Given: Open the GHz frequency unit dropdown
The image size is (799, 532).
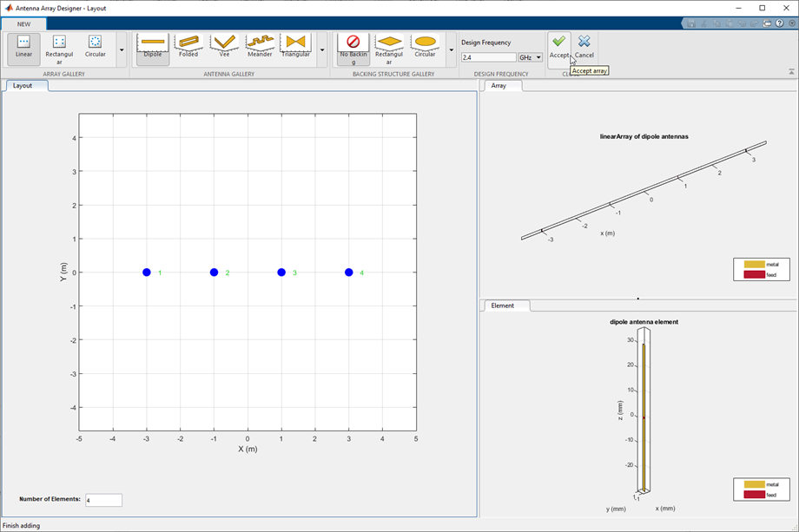Looking at the screenshot, I should 530,57.
